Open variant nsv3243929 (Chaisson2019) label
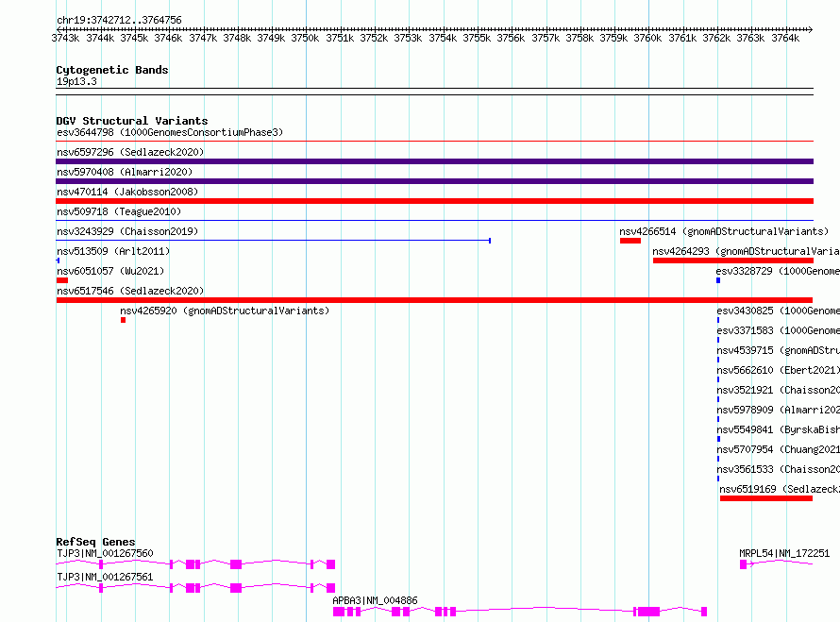The image size is (840, 622). [x=127, y=231]
